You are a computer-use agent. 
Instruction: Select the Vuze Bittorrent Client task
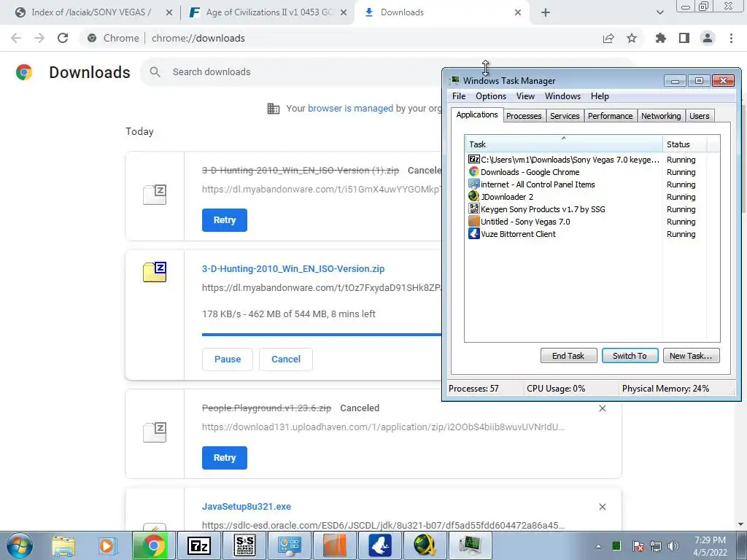[x=586, y=234]
